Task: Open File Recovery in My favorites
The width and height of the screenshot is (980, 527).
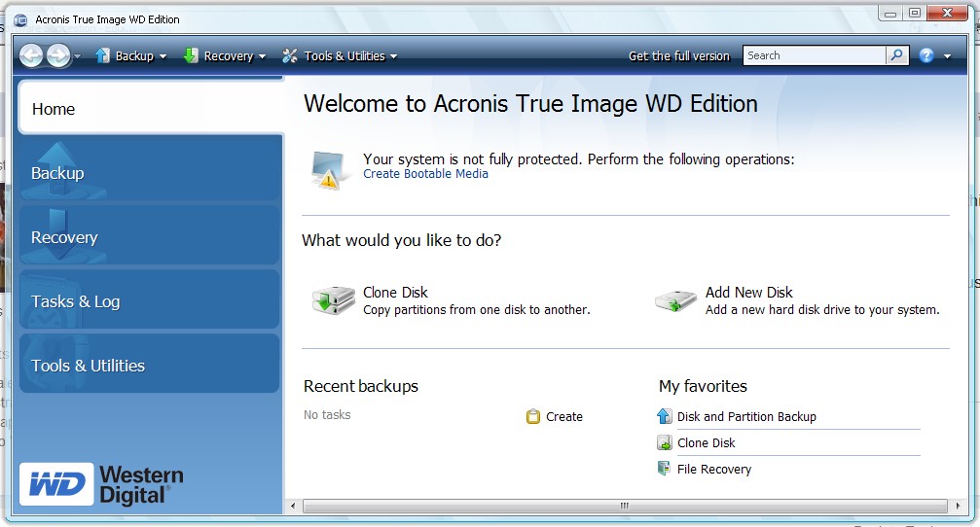Action: (x=714, y=469)
